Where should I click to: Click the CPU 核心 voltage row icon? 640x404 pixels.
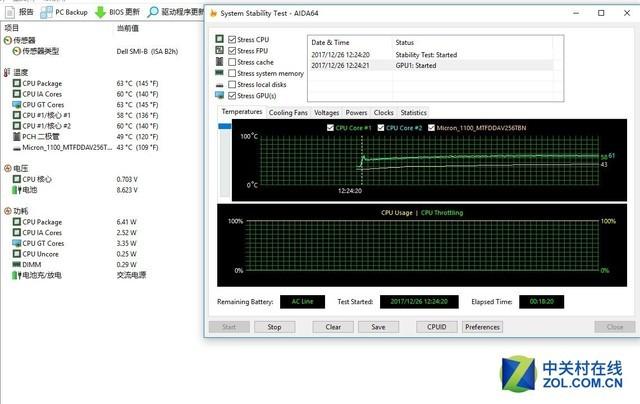click(17, 179)
